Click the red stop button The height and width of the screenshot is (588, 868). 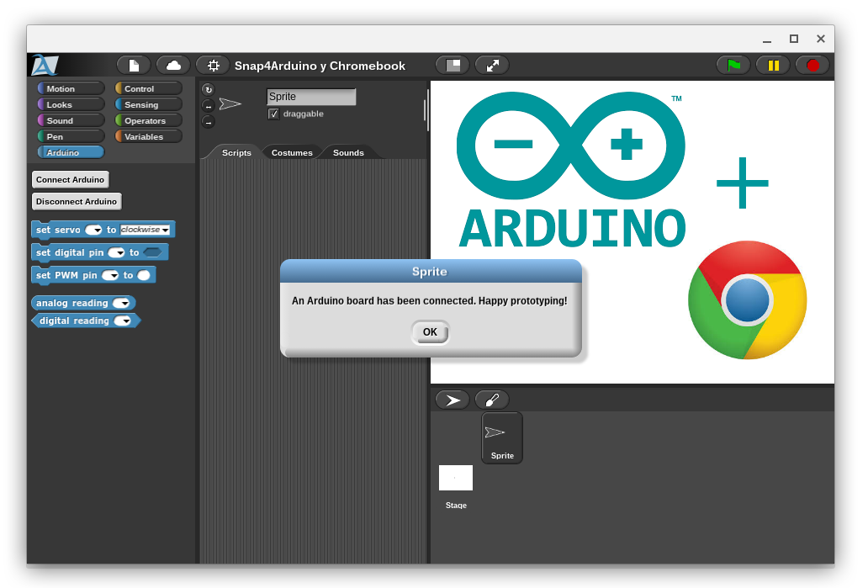pos(812,66)
